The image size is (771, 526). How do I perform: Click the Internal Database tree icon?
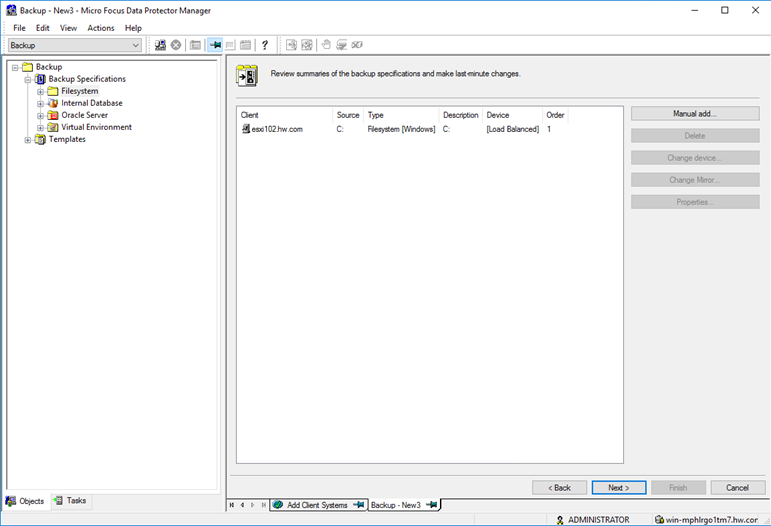[53, 103]
